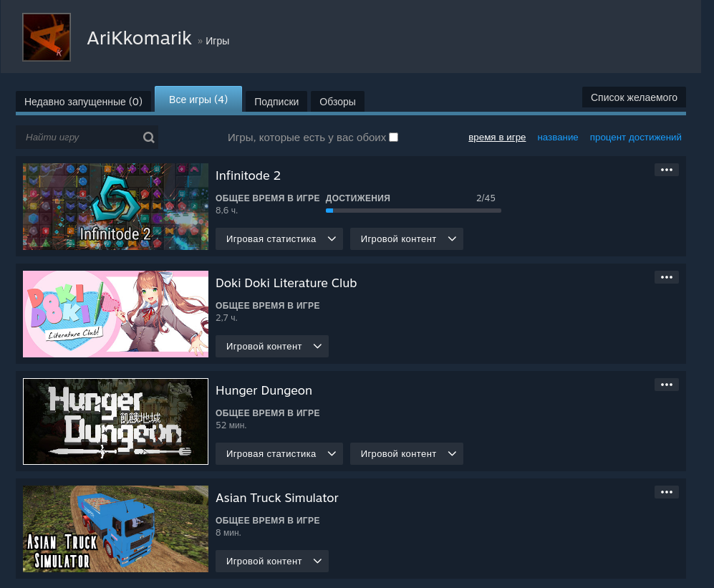Viewport: 714px width, 588px height.
Task: Open the Hunger Dungeon cover image
Action: click(116, 421)
